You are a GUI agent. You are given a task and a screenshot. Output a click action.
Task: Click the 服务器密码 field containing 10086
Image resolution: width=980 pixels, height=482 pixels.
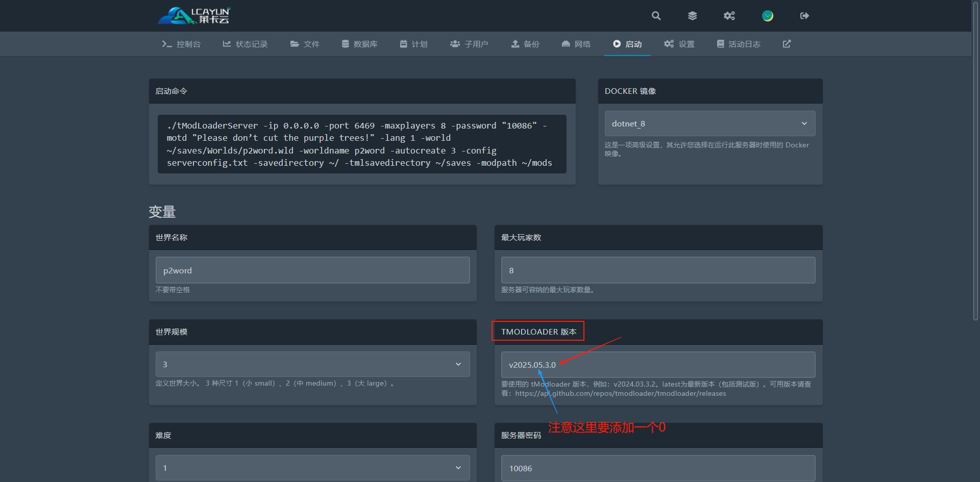pyautogui.click(x=658, y=468)
